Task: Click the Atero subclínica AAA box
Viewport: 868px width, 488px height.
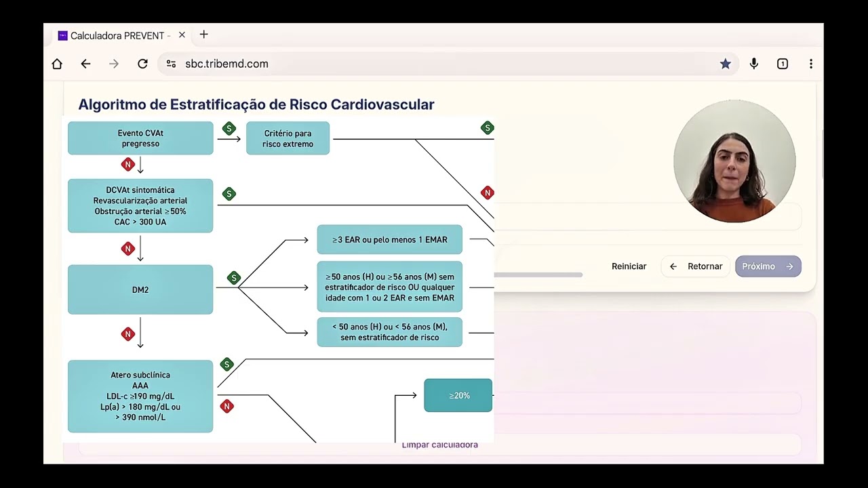Action: [140, 396]
